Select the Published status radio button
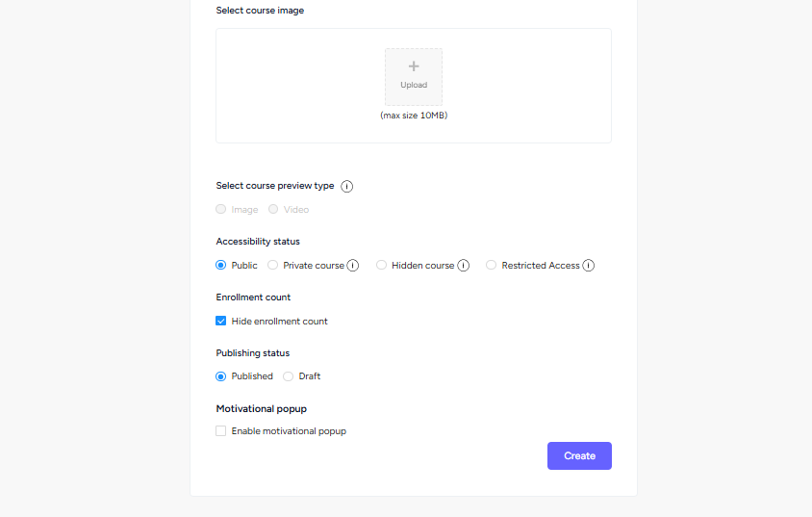This screenshot has width=812, height=517. (x=221, y=376)
